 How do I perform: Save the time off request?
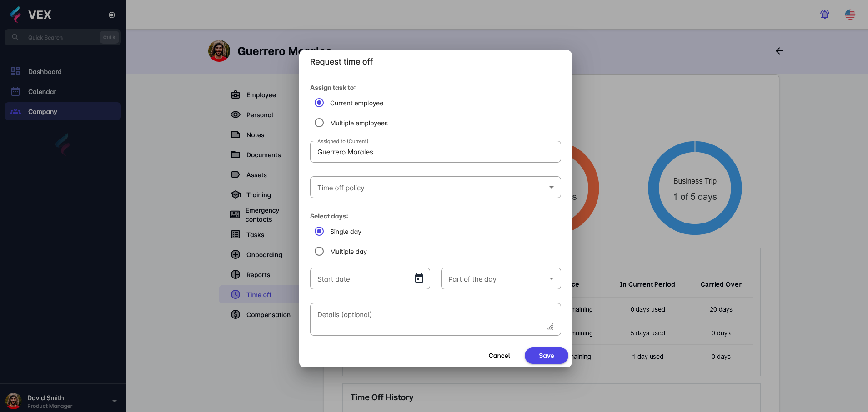[x=546, y=356]
